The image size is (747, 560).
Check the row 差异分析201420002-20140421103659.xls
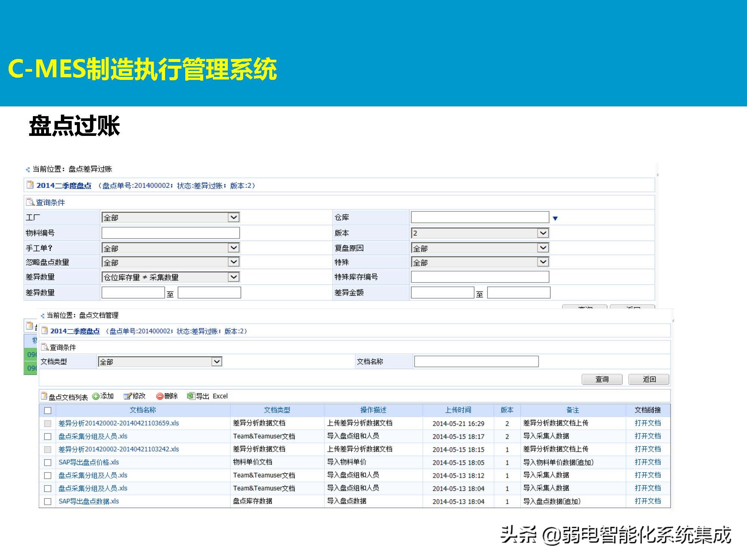click(48, 423)
